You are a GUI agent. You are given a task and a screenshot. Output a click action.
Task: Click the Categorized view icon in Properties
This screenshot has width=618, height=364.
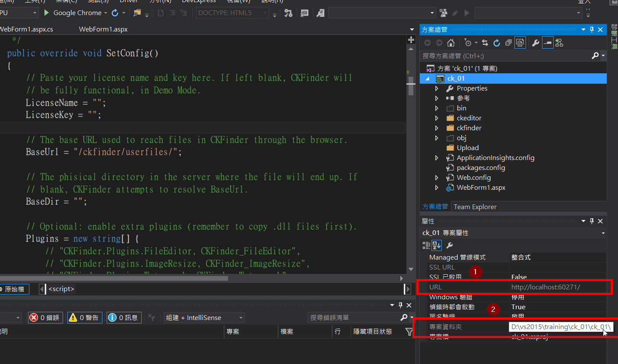pos(426,245)
